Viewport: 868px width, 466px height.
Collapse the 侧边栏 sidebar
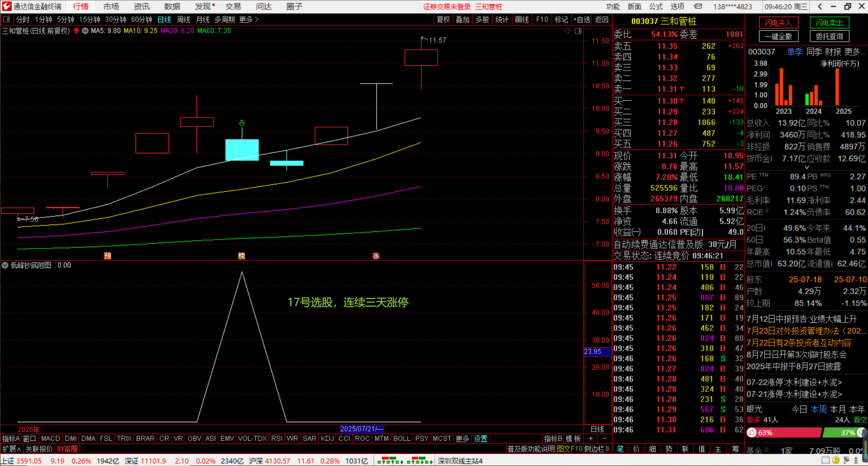pos(597,449)
